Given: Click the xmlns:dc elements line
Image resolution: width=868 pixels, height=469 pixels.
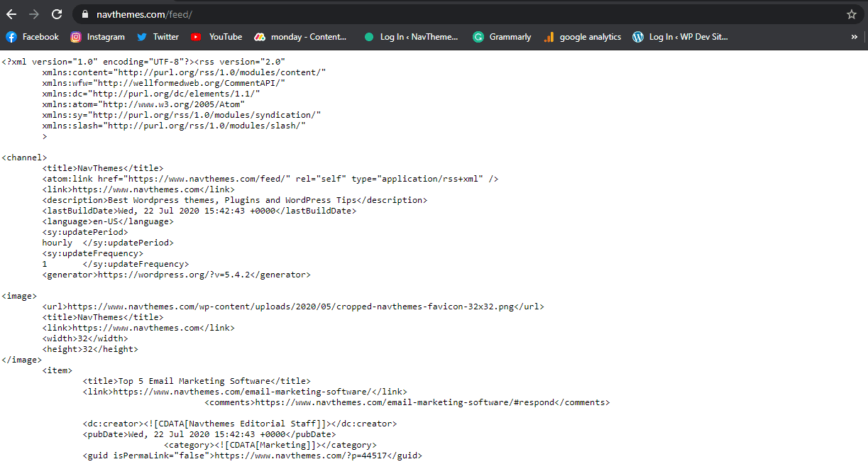Looking at the screenshot, I should [x=151, y=94].
